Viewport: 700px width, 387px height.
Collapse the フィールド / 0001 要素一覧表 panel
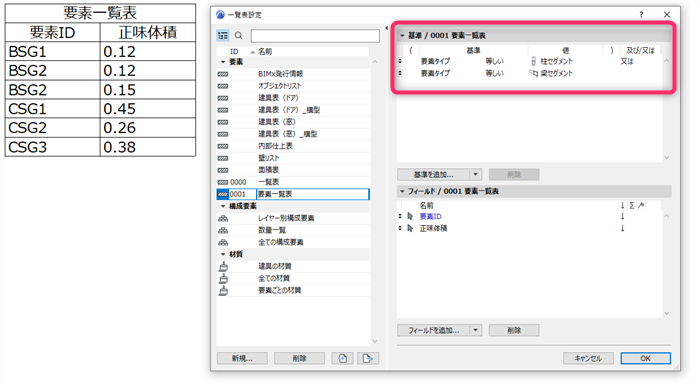coord(402,191)
